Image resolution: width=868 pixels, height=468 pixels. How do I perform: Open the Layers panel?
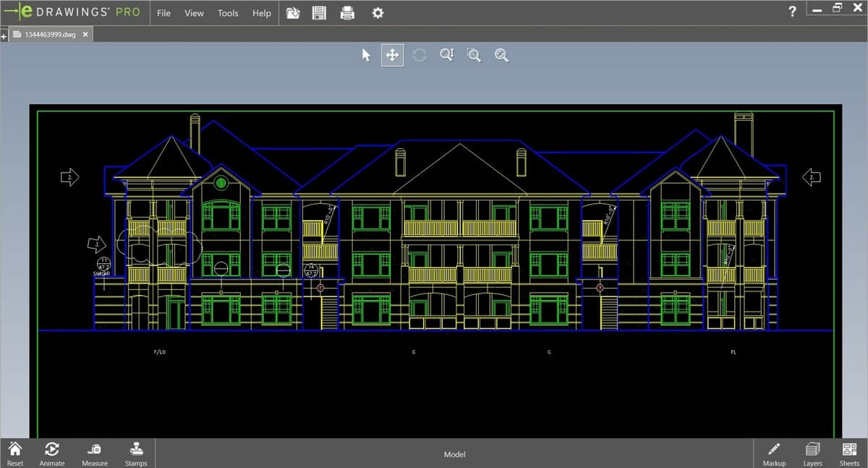[x=812, y=454]
